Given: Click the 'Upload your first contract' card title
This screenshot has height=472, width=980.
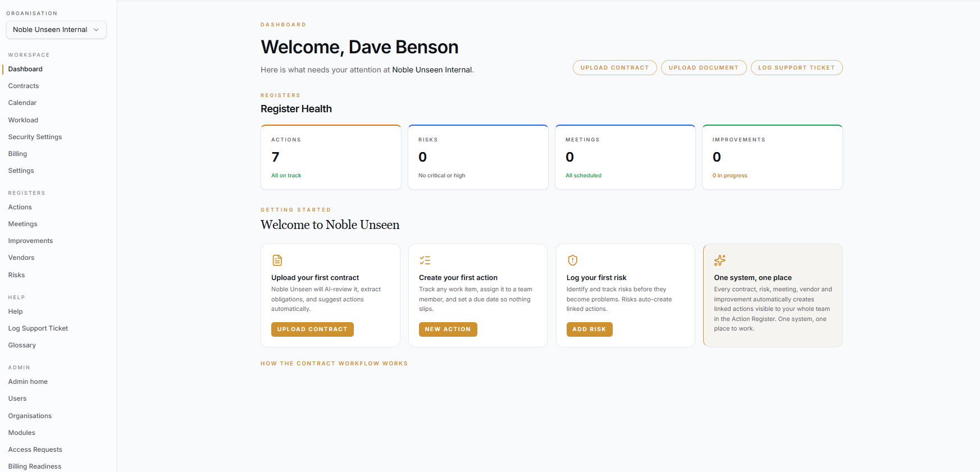Looking at the screenshot, I should point(315,278).
